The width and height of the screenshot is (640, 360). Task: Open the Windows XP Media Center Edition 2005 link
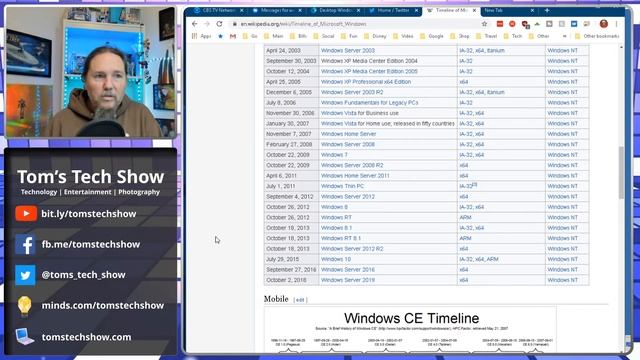click(x=369, y=71)
